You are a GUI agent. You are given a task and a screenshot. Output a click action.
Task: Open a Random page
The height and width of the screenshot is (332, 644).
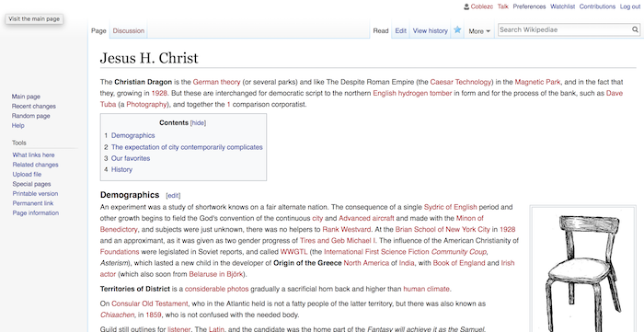[30, 116]
